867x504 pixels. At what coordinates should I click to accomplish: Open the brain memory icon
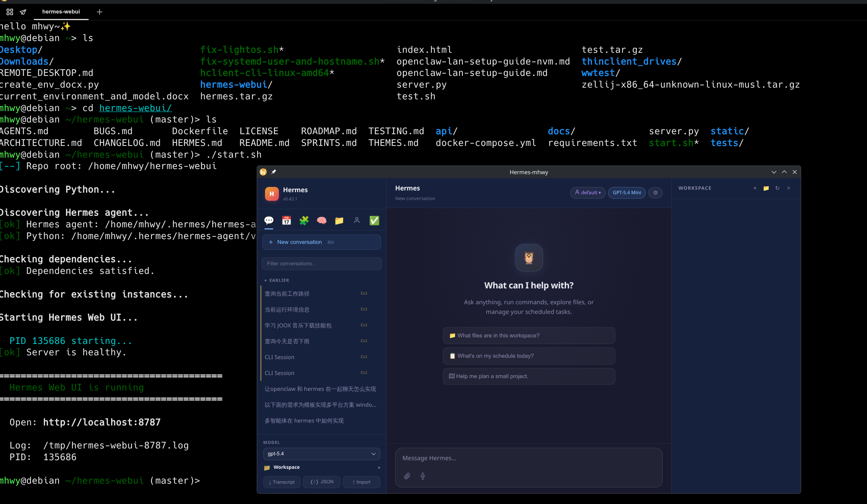click(322, 220)
